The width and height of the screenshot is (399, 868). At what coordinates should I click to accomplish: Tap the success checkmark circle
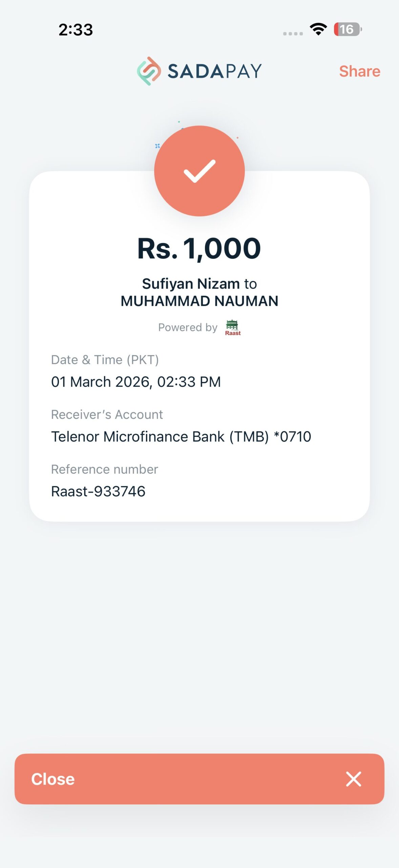tap(199, 171)
